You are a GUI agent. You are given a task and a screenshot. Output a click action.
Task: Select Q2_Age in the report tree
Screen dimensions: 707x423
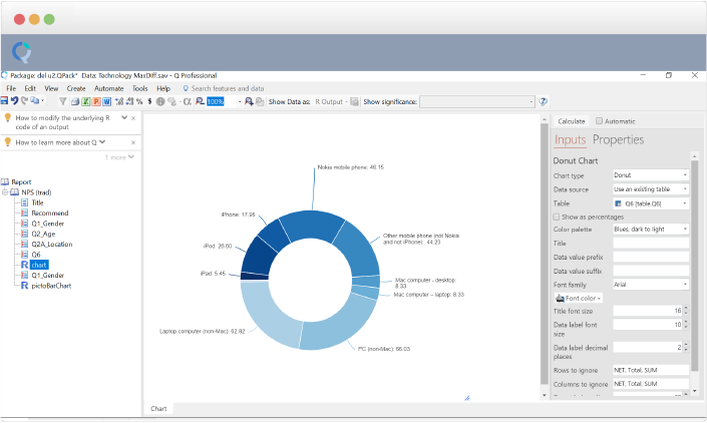point(43,234)
